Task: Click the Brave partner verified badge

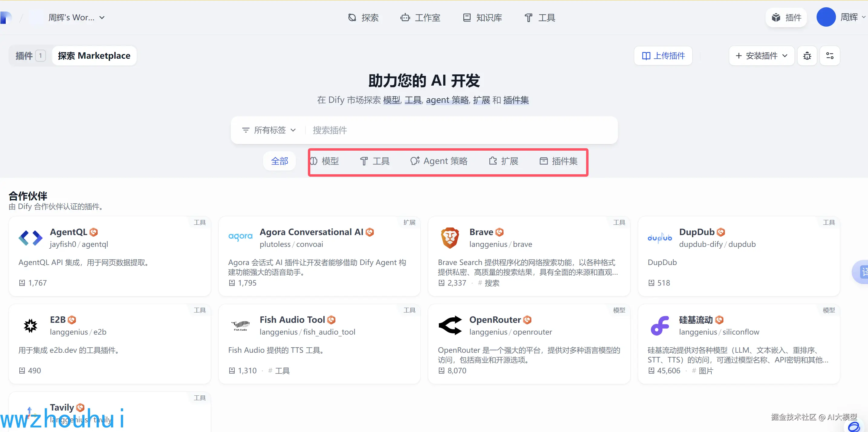Action: [499, 232]
